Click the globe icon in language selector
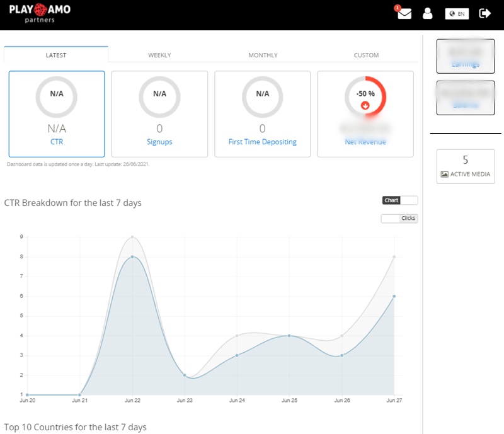Image resolution: width=504 pixels, height=434 pixels. [452, 13]
